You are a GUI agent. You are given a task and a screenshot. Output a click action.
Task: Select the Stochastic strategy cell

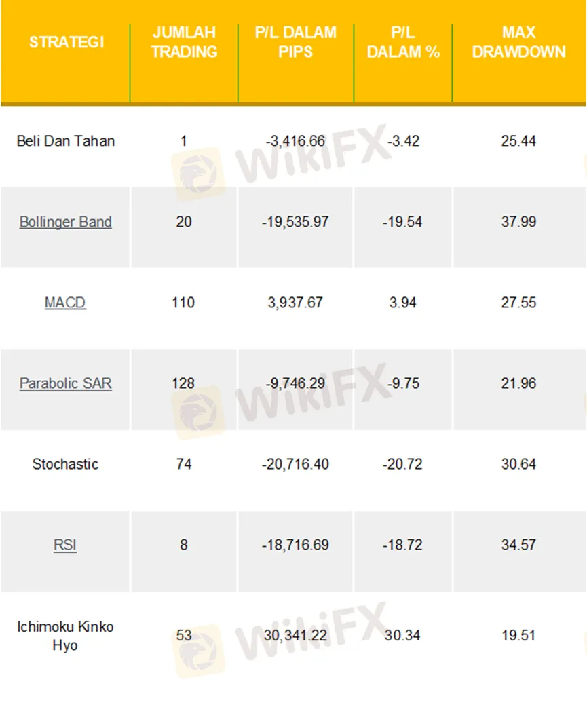click(65, 464)
